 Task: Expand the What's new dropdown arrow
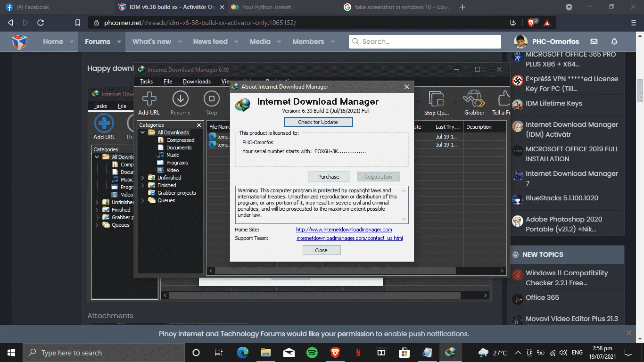click(180, 41)
